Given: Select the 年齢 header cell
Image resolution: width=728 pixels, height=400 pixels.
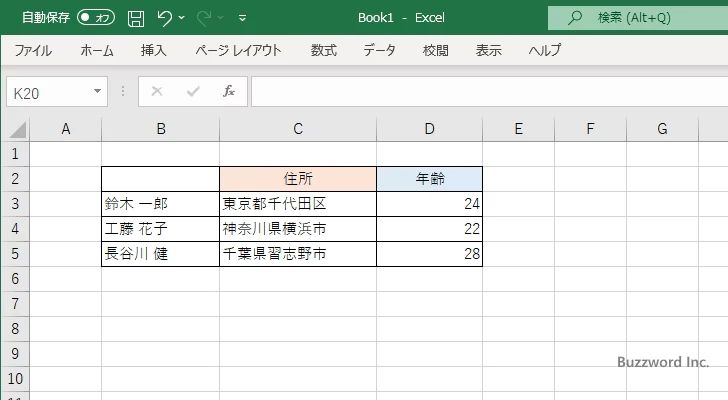Looking at the screenshot, I should click(x=430, y=179).
